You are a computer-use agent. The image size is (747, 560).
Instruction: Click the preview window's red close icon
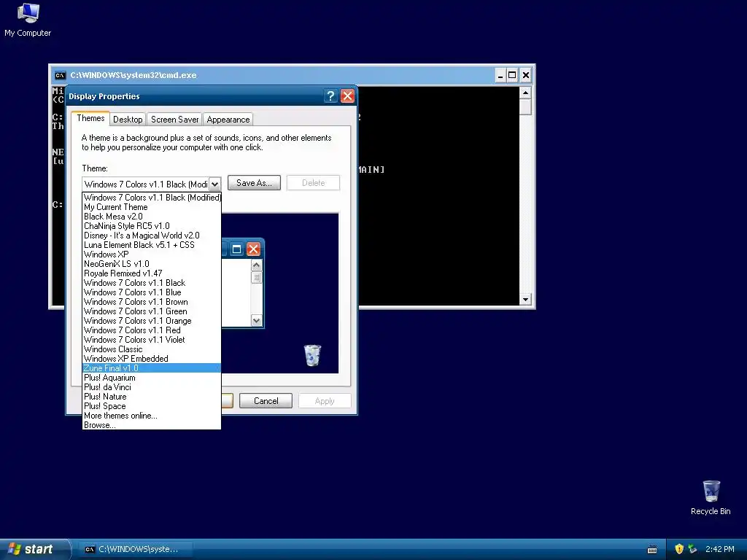pos(253,249)
